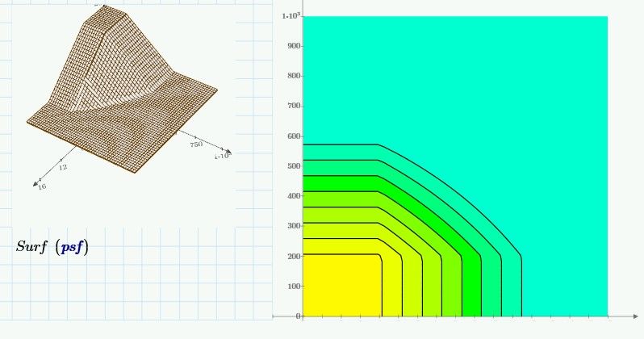This screenshot has height=339, width=644.
Task: Click the 16 tick label on the 3D plot axis
Action: pos(42,186)
